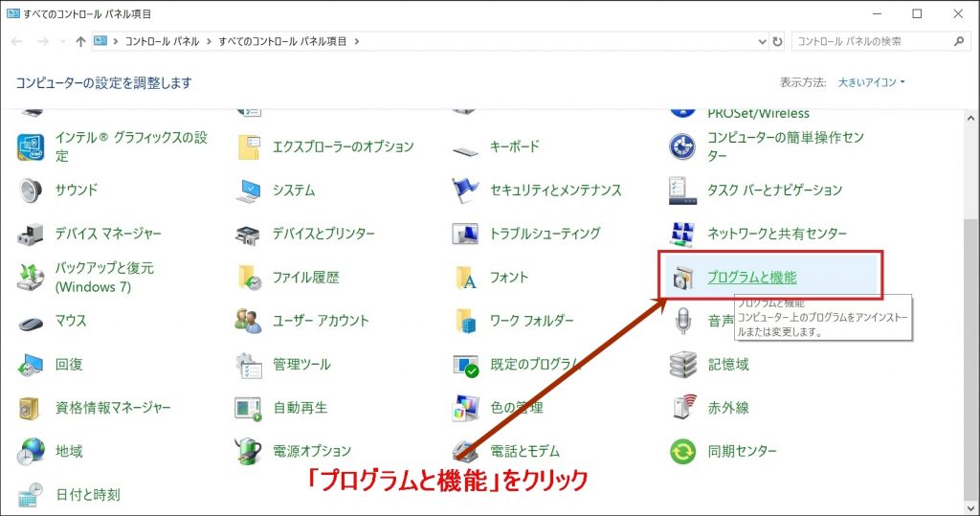This screenshot has height=516, width=980.
Task: Click the up arrow navigation button
Action: (80, 42)
